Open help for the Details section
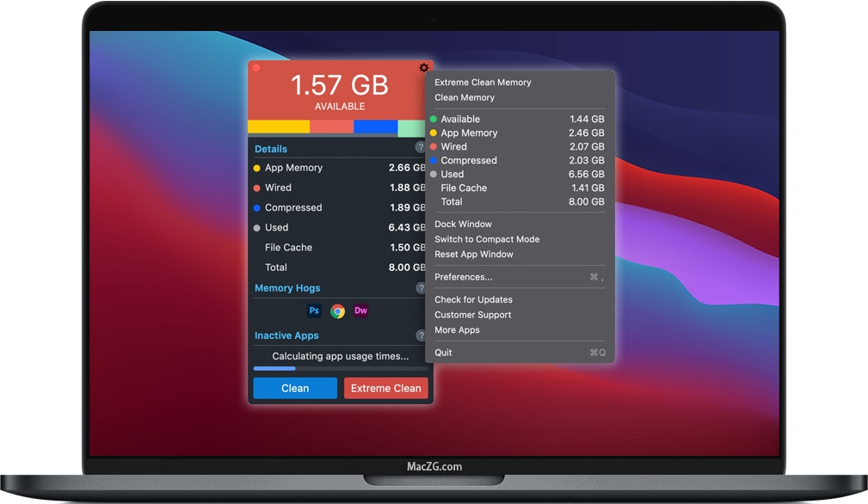 point(421,148)
